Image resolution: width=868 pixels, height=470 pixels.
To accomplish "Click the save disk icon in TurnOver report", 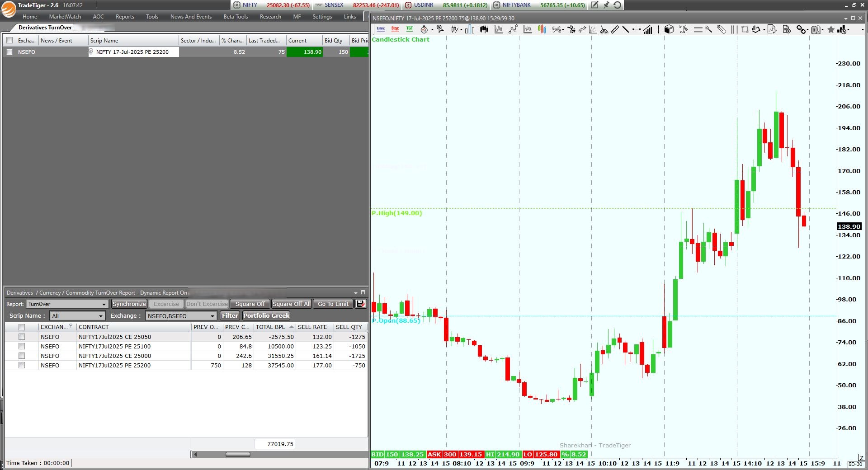I will click(x=360, y=304).
